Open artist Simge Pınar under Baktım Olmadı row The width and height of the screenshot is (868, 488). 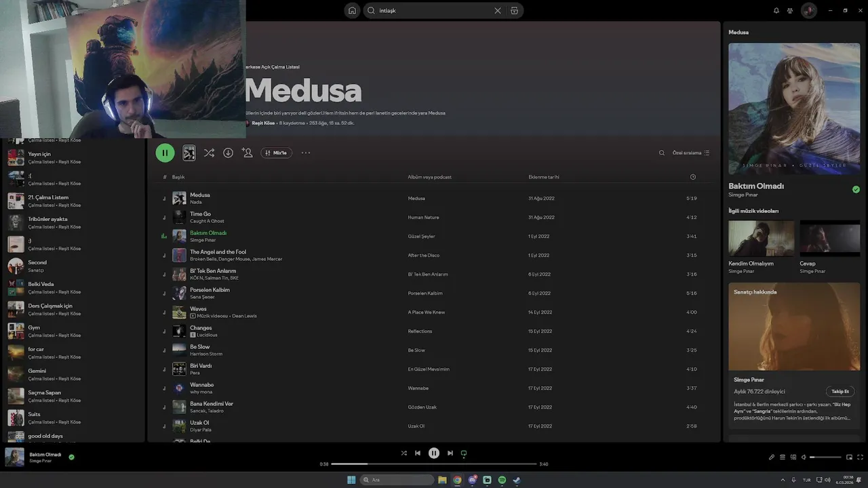(203, 240)
